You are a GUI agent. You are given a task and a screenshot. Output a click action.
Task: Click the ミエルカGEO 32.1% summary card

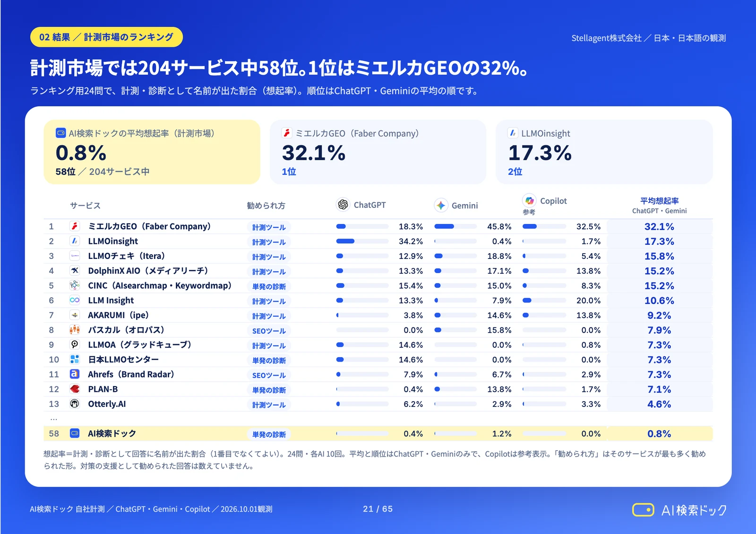378,152
